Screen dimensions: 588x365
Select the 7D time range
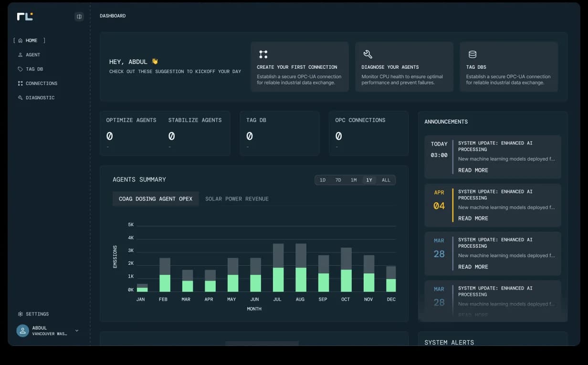click(x=338, y=180)
